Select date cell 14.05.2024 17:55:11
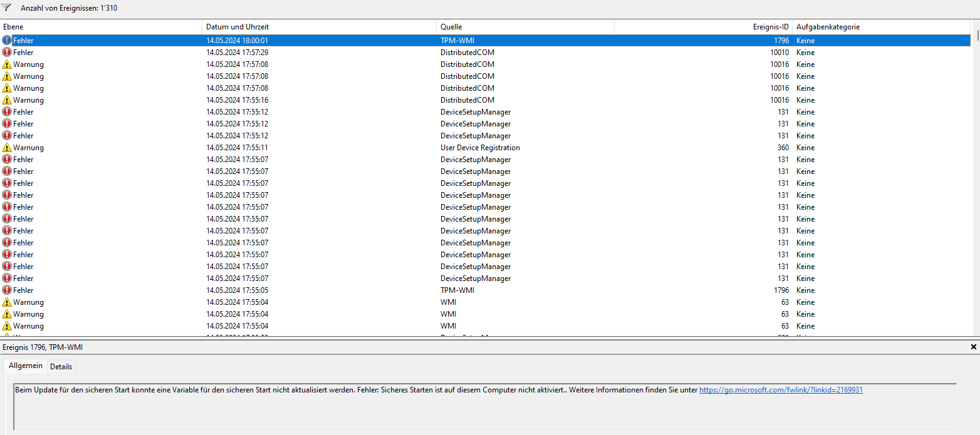This screenshot has width=980, height=435. click(x=237, y=147)
